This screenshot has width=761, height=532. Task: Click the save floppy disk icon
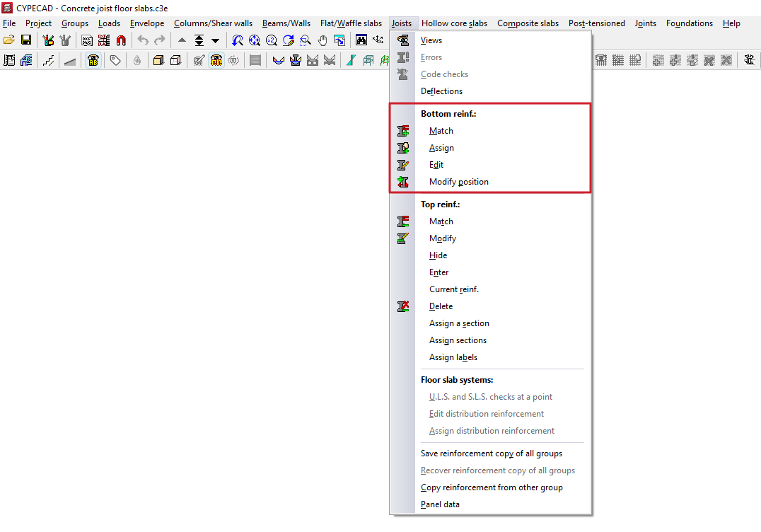tap(26, 40)
